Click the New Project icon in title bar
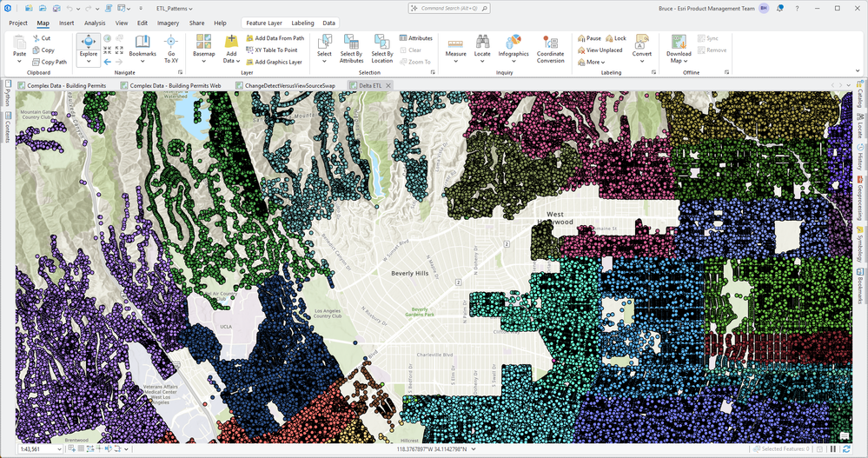Screen dimensions: 868x458 tap(29, 9)
